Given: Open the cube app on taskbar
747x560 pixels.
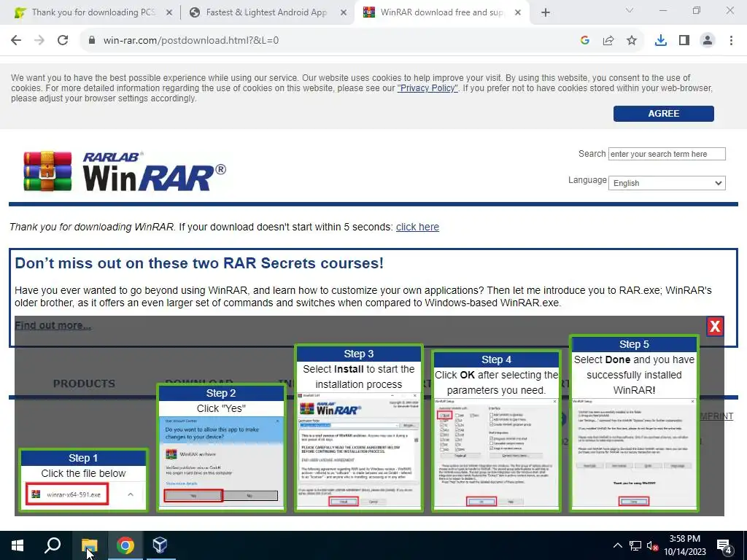Looking at the screenshot, I should point(160,545).
